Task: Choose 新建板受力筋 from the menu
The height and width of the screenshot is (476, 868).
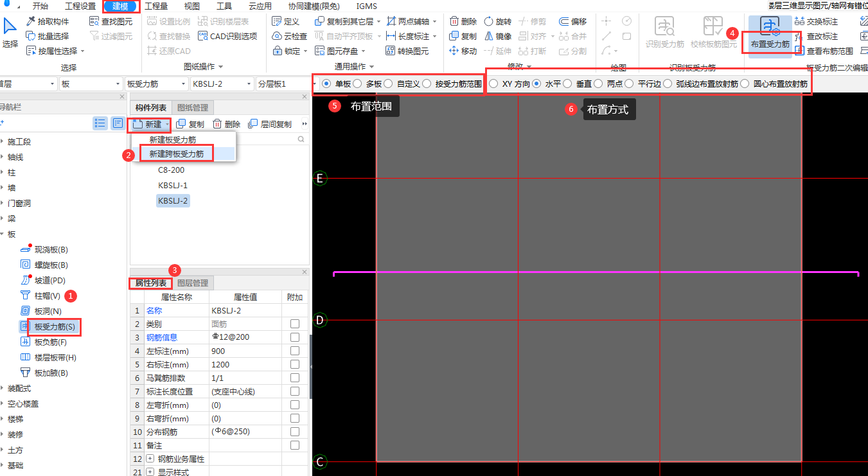Action: pos(173,139)
